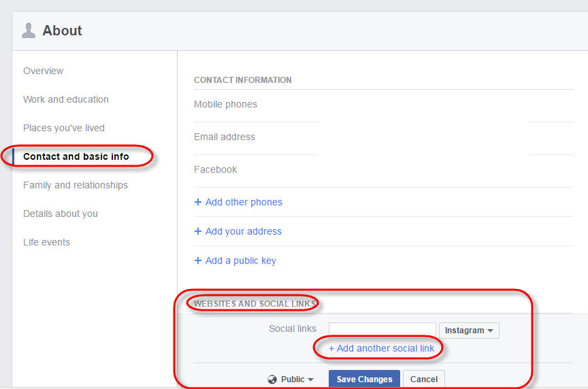View Life events section
588x389 pixels.
[x=46, y=242]
